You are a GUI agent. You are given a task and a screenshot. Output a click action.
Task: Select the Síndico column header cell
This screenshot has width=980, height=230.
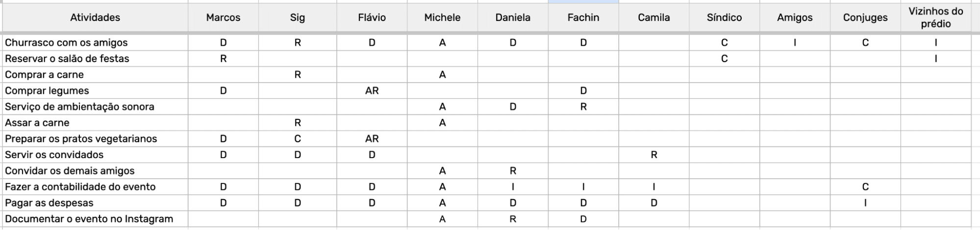tap(724, 18)
